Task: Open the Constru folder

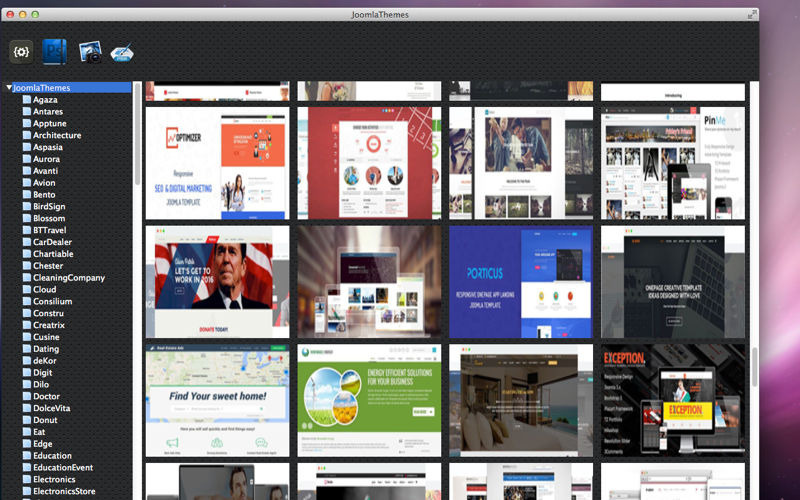Action: click(x=48, y=313)
